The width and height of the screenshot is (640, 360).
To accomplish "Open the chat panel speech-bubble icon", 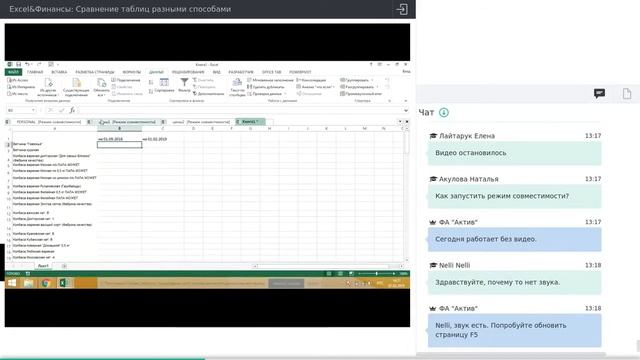I will click(x=599, y=93).
